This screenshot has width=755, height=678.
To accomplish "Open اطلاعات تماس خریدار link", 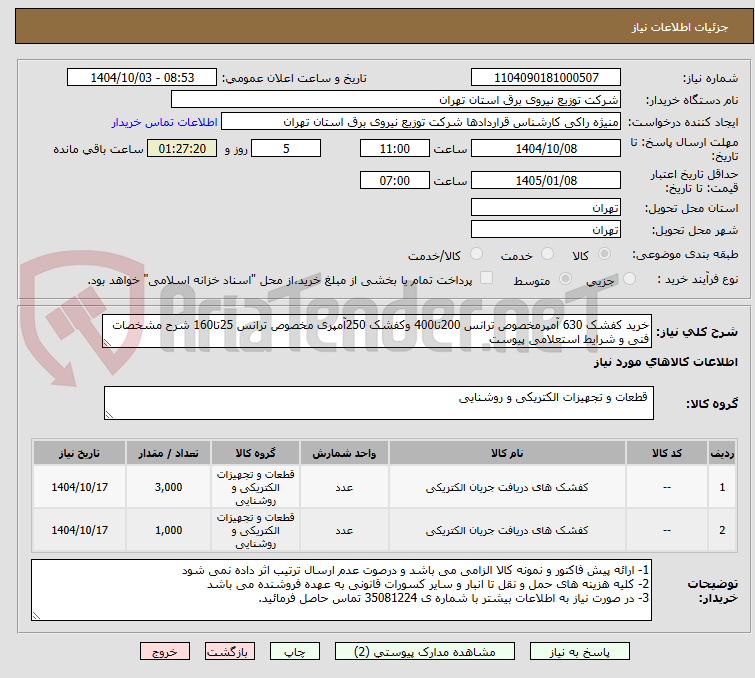I will [165, 122].
